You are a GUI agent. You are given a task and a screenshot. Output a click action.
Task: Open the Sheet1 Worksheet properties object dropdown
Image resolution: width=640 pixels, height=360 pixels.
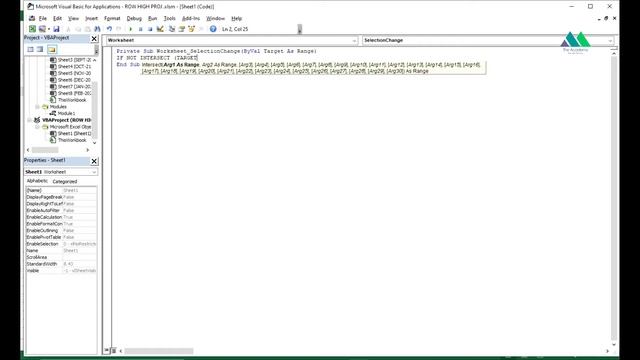(94, 172)
